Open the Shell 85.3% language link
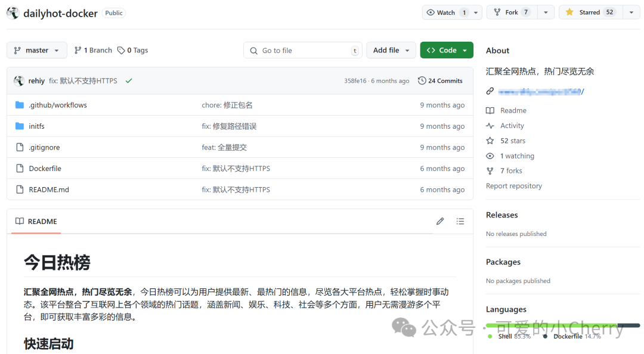 pyautogui.click(x=509, y=336)
